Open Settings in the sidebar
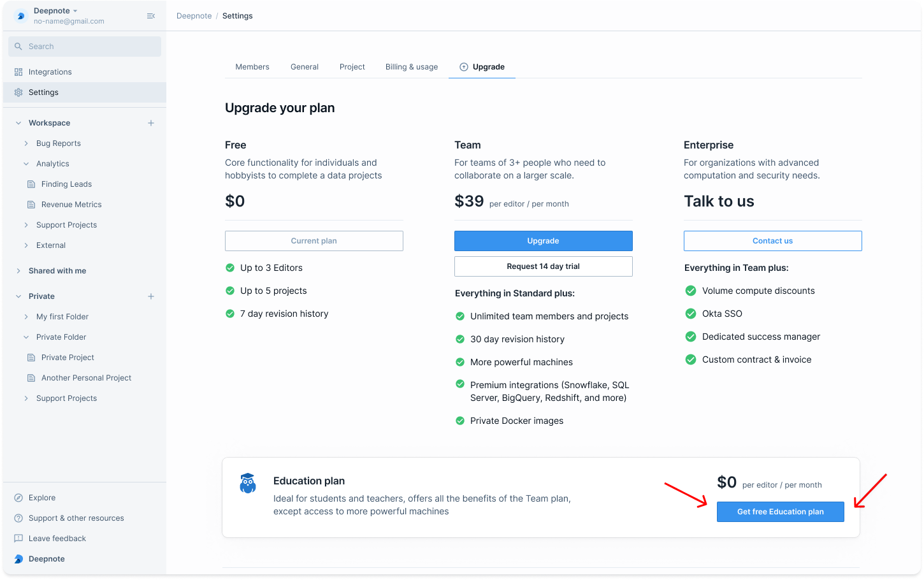 coord(84,92)
